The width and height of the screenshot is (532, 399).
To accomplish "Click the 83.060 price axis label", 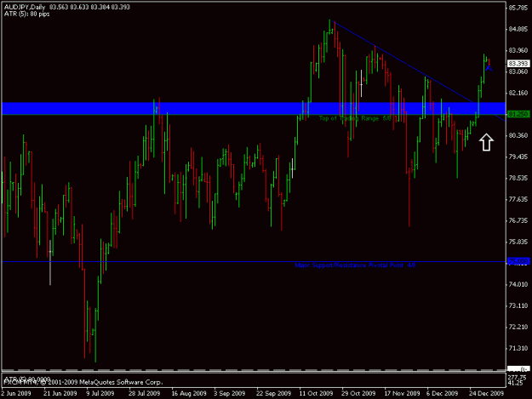I will 518,71.
